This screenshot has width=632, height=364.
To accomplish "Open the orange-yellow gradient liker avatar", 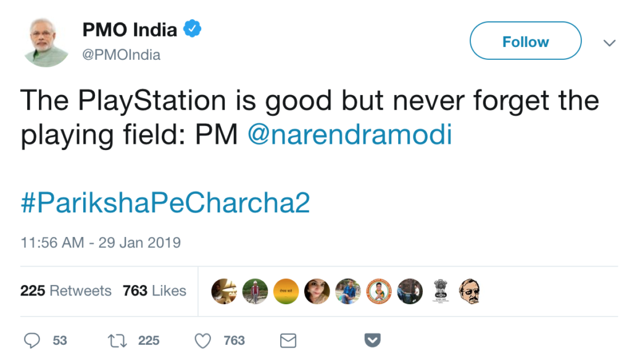I will point(285,291).
